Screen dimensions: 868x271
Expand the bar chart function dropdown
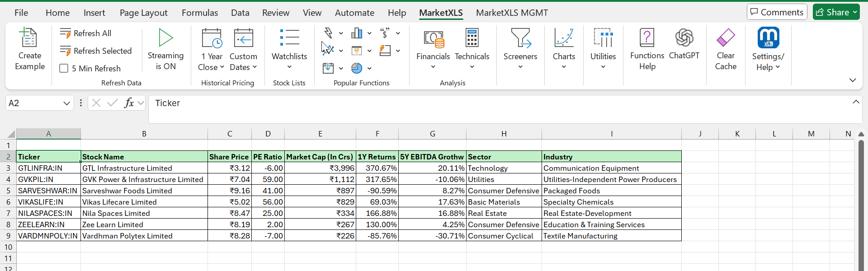click(x=369, y=33)
